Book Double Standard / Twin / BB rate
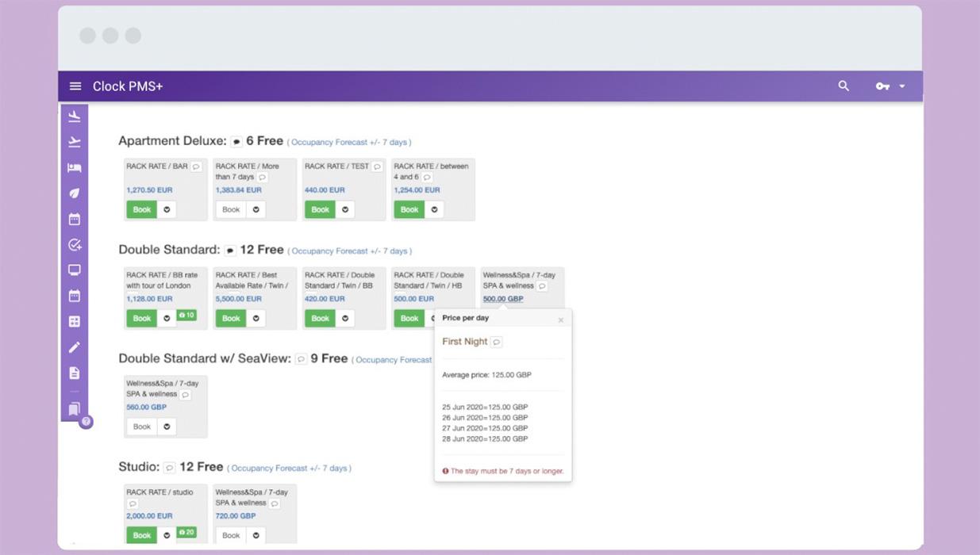The width and height of the screenshot is (980, 555). coord(321,319)
